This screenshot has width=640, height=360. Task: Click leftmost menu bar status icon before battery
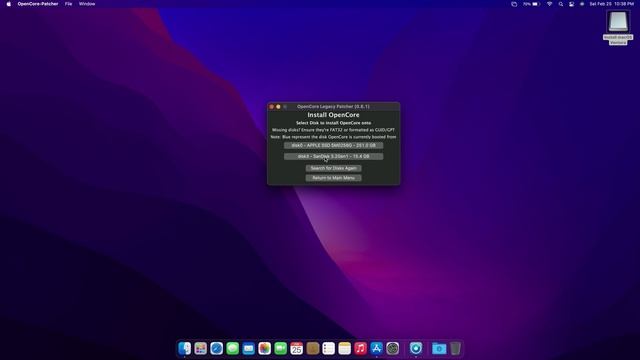pyautogui.click(x=514, y=4)
